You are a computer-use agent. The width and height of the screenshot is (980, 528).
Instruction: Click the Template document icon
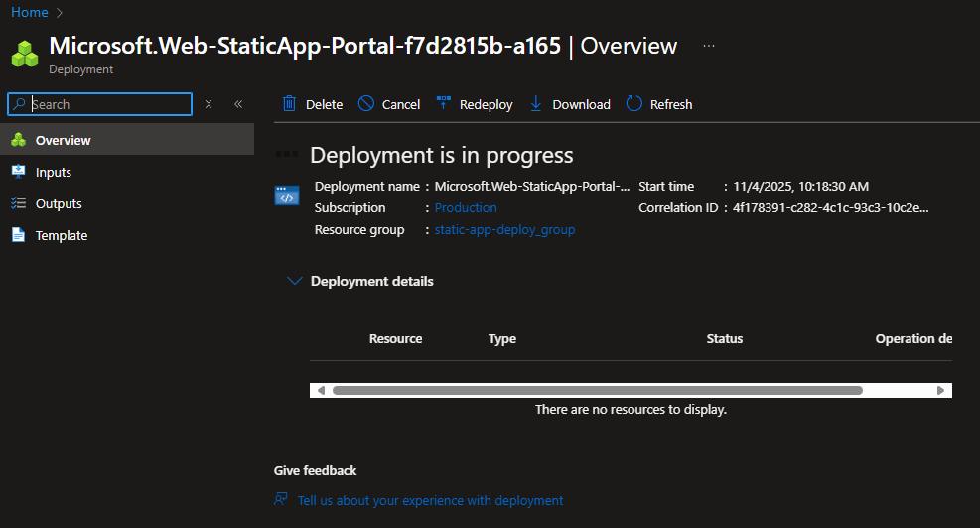click(18, 235)
